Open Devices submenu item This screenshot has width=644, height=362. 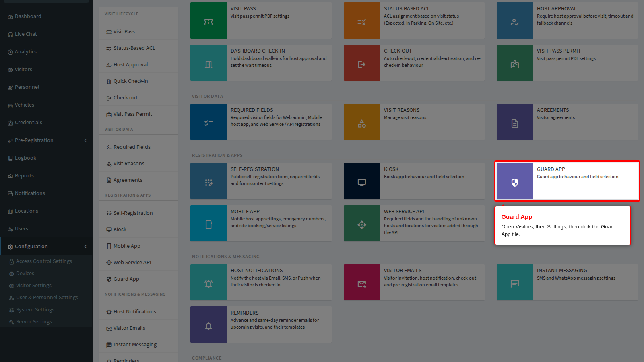click(46, 274)
